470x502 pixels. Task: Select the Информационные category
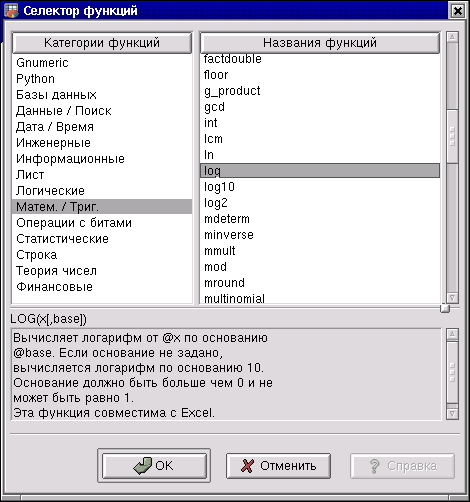[x=102, y=159]
